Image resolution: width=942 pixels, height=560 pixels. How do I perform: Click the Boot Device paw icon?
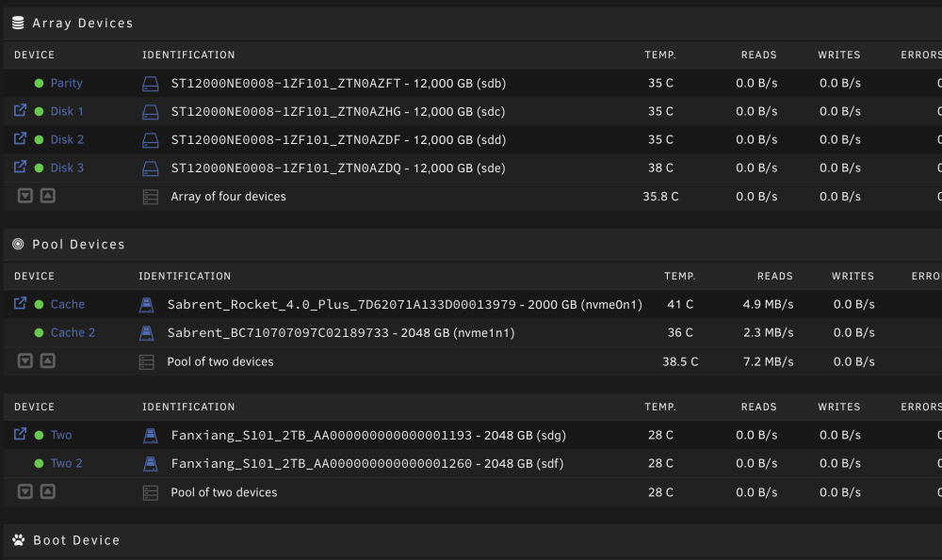pyautogui.click(x=19, y=540)
